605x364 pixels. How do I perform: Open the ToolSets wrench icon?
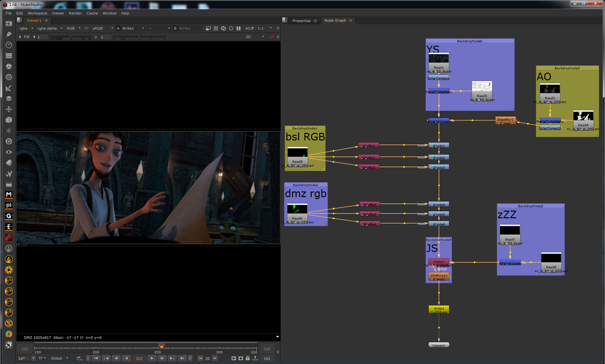[x=8, y=174]
